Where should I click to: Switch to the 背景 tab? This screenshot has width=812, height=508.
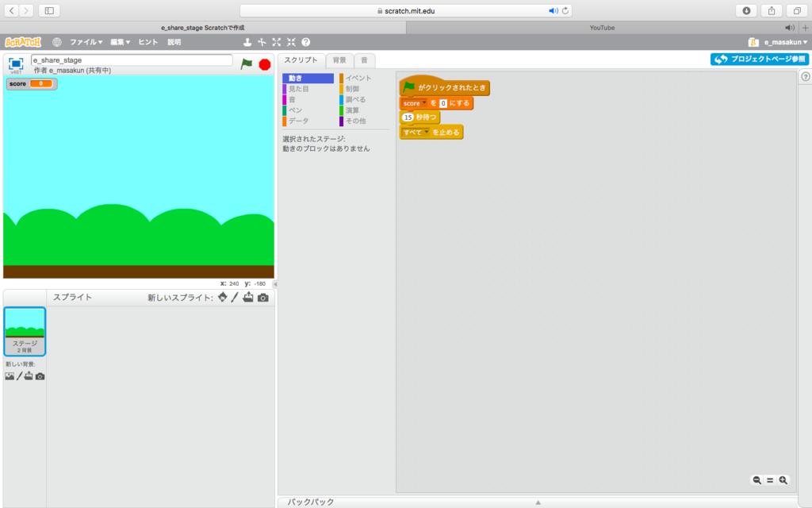click(x=339, y=60)
